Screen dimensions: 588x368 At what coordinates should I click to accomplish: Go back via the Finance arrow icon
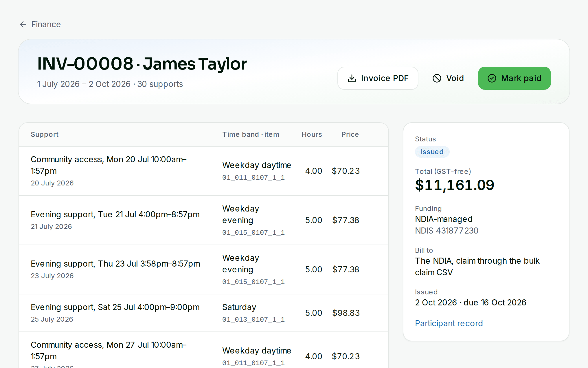click(23, 24)
